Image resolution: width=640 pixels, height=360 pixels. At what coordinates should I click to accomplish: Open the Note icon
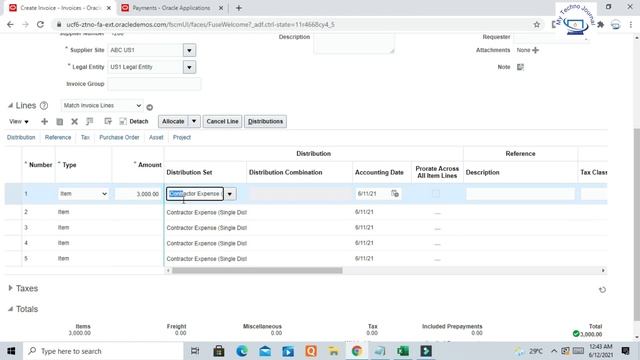click(x=520, y=67)
